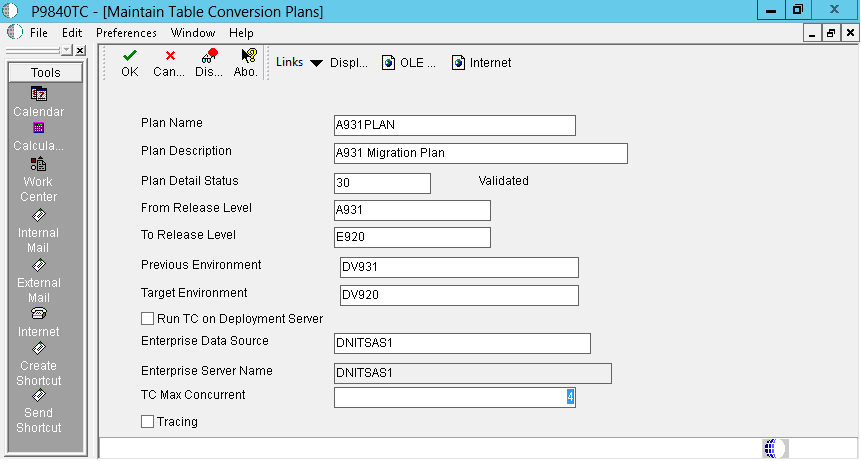861x461 pixels.
Task: Expand the Links dropdown arrow
Action: coord(316,63)
